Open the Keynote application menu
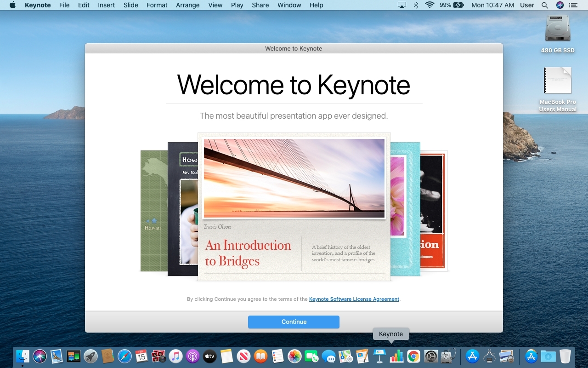The width and height of the screenshot is (588, 368). click(37, 5)
